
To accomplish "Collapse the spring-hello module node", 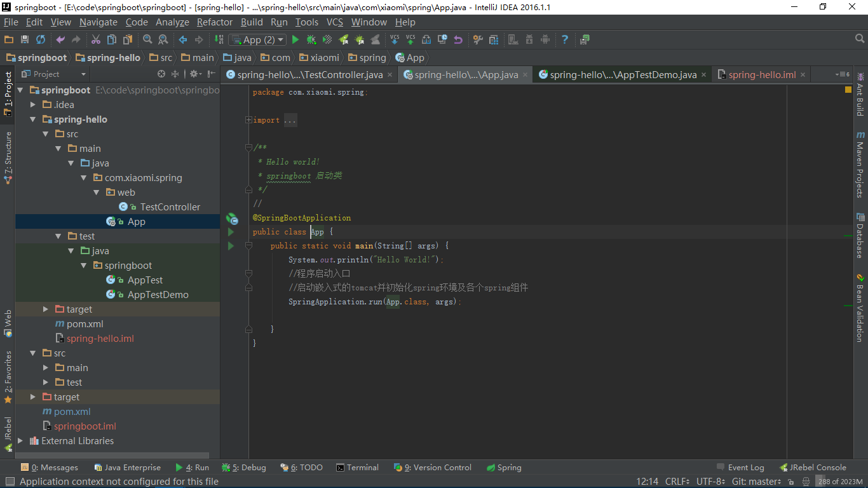I will coord(33,119).
